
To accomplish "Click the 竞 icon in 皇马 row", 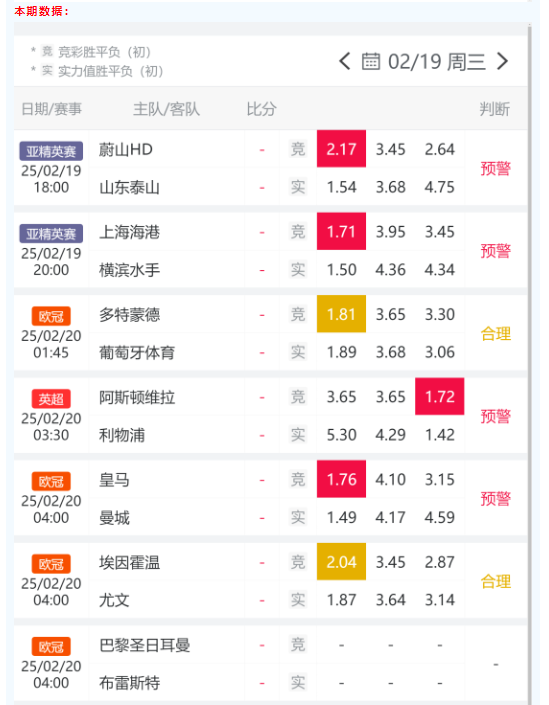I will [298, 479].
